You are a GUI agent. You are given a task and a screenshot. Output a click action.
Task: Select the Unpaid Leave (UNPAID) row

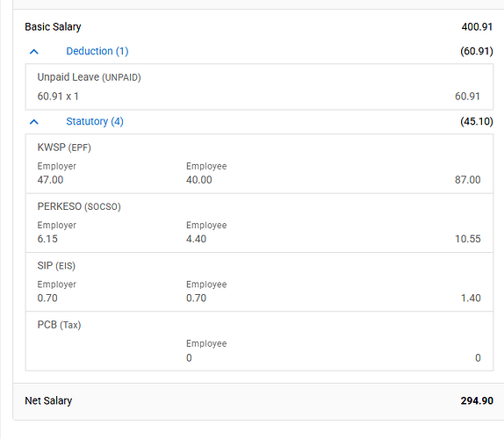pos(259,87)
